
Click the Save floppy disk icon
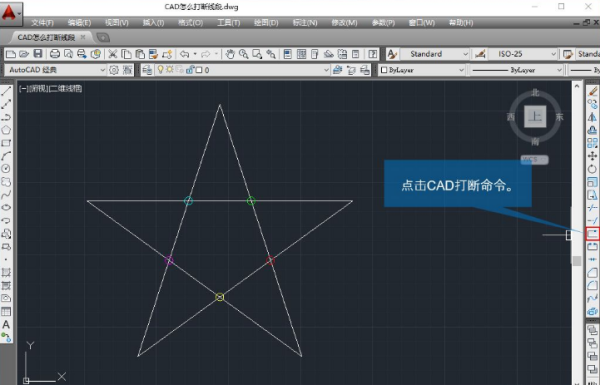point(38,54)
